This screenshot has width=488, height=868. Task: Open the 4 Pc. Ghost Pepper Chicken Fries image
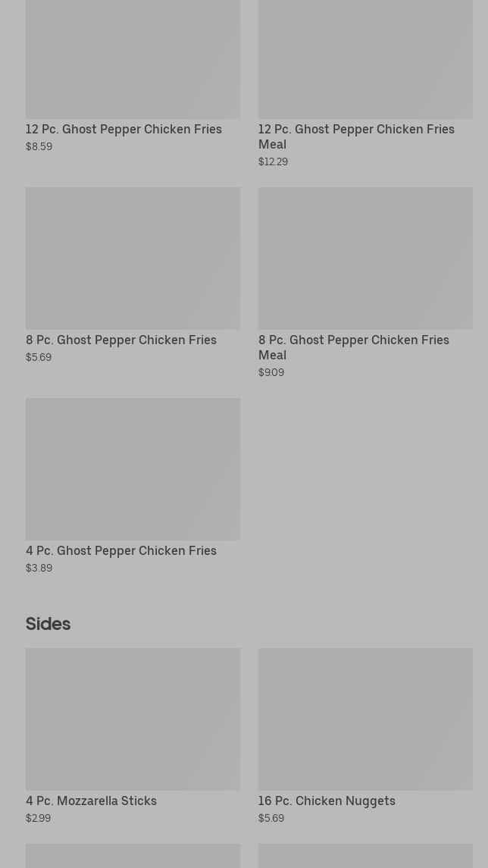(133, 468)
